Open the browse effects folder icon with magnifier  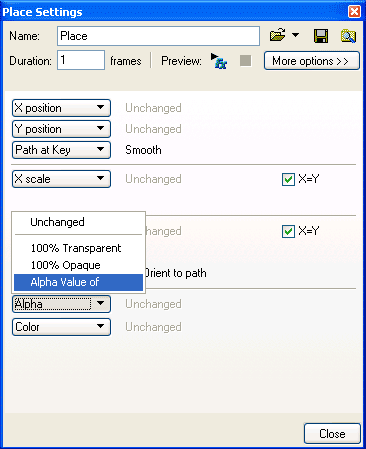click(348, 36)
